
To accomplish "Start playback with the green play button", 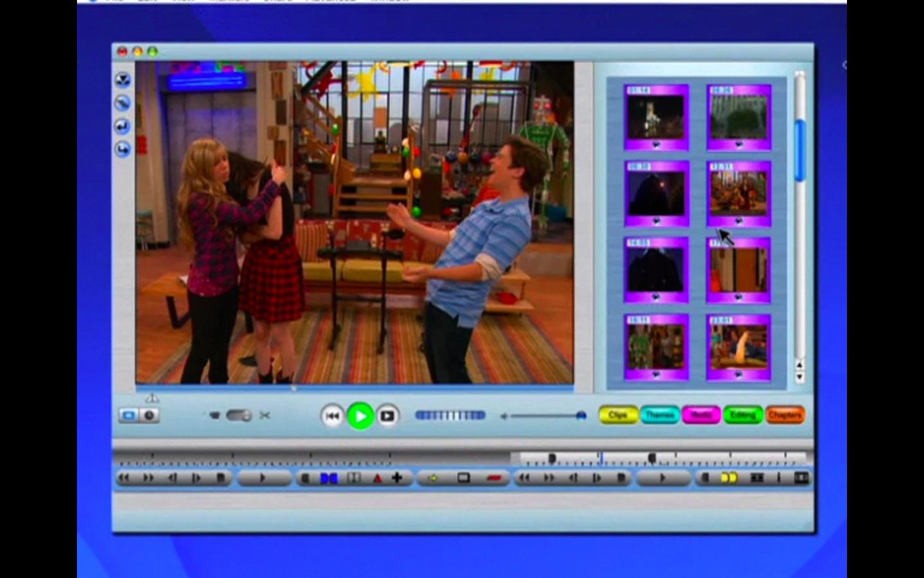I will coord(360,416).
